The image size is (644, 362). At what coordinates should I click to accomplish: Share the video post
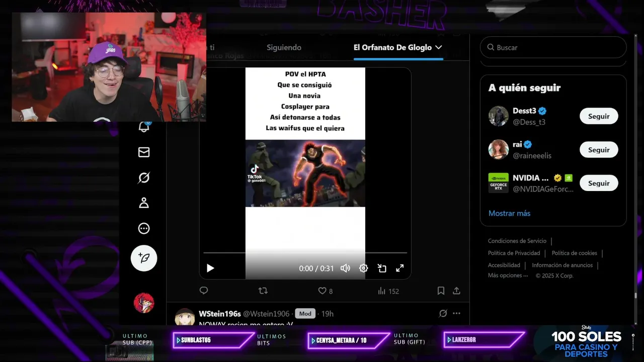point(456,291)
